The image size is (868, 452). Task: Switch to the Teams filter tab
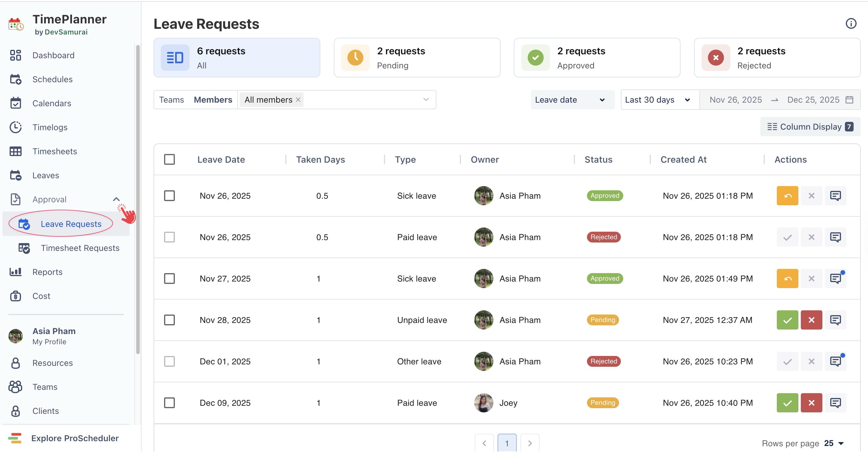point(171,100)
